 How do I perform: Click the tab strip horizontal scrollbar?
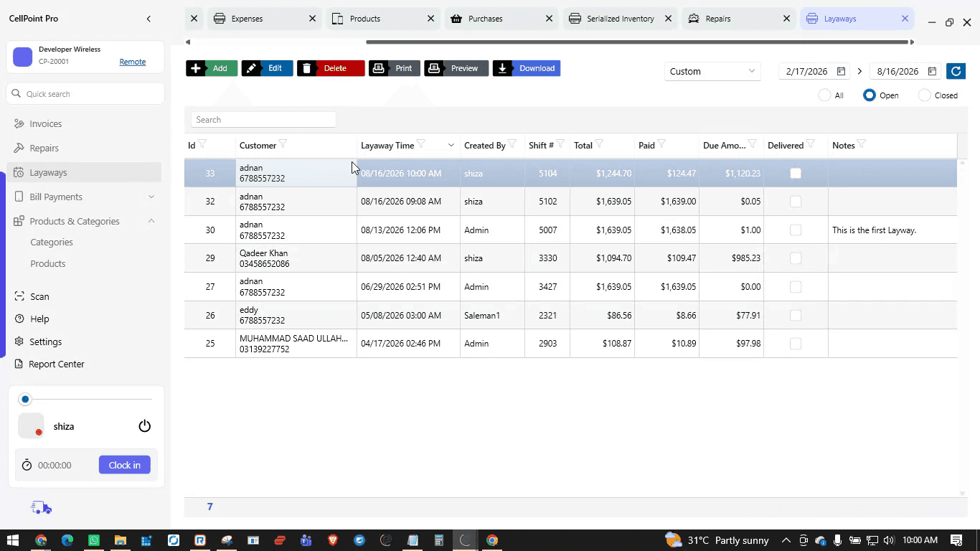click(x=638, y=42)
